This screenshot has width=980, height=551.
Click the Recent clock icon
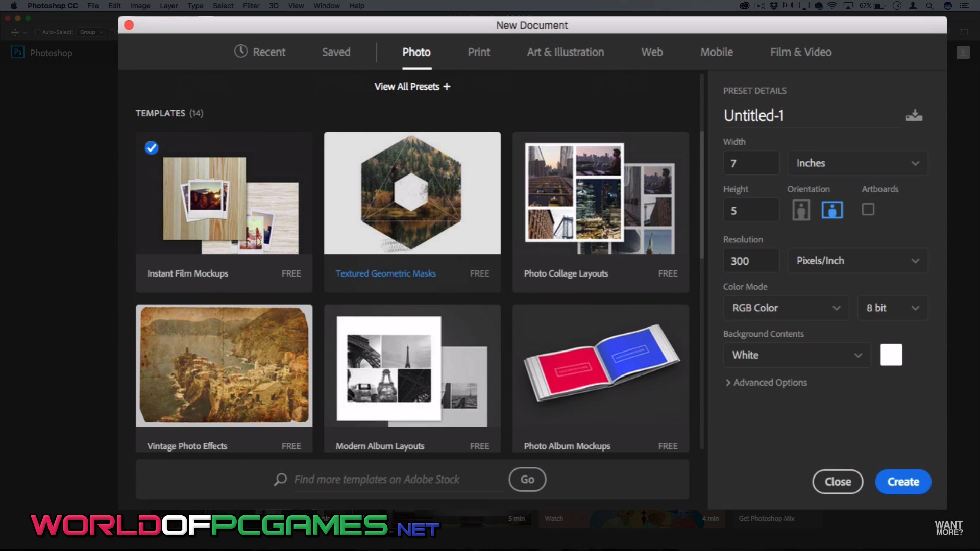pyautogui.click(x=240, y=52)
